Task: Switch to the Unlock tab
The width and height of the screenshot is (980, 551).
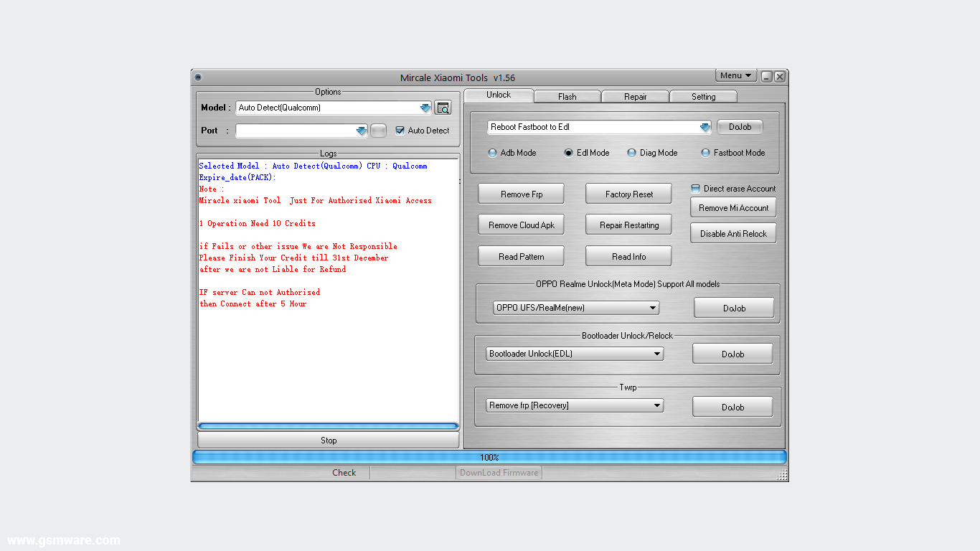Action: click(499, 95)
